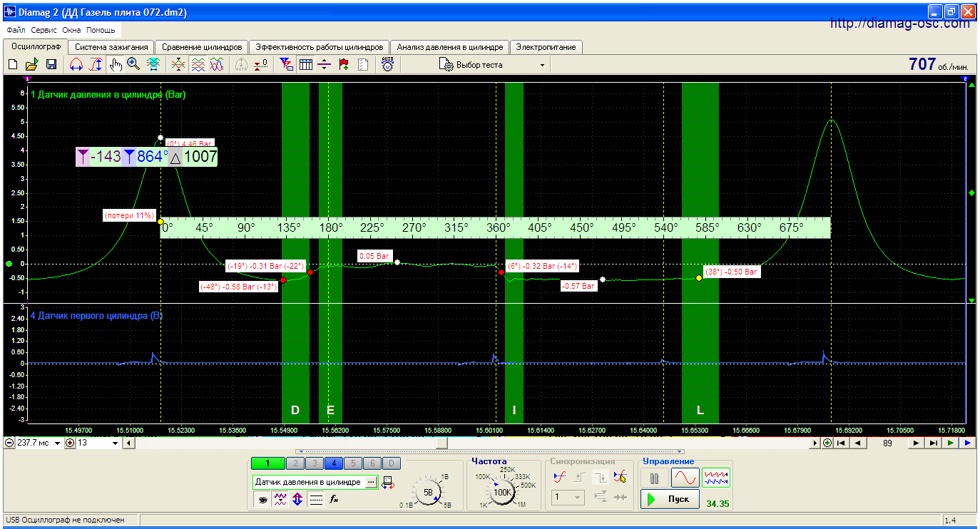This screenshot has width=980, height=529.
Task: Toggle channel 4 button
Action: (x=335, y=463)
